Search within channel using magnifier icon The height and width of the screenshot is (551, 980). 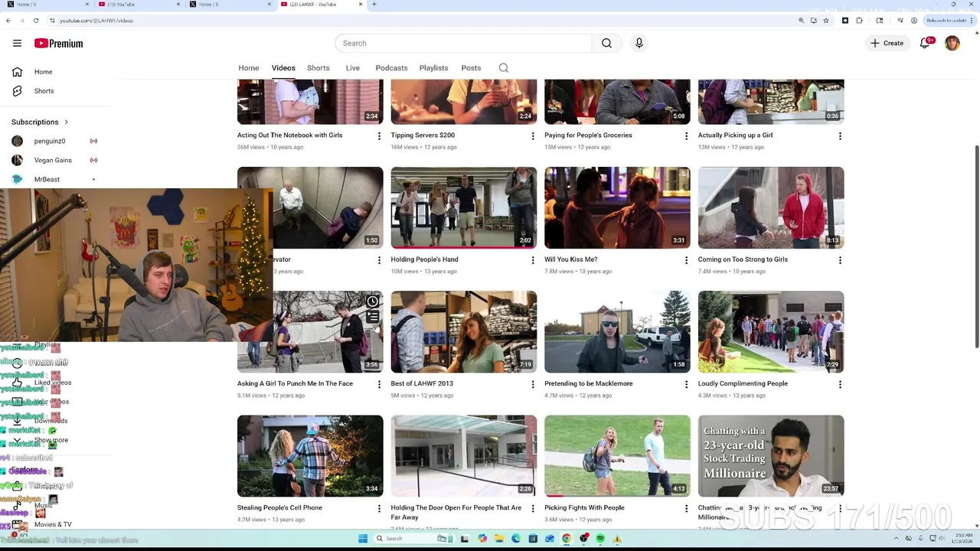tap(504, 68)
